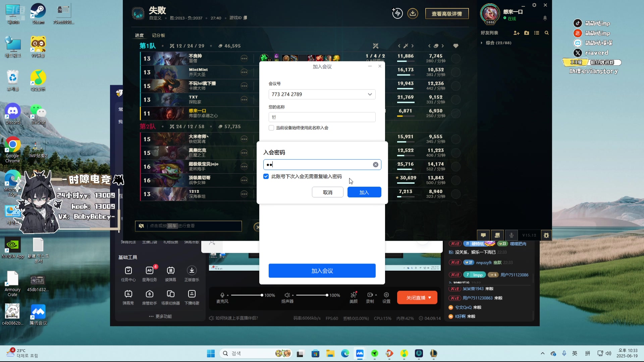Open File Explorer from taskbar
This screenshot has height=362, width=644.
click(x=330, y=353)
